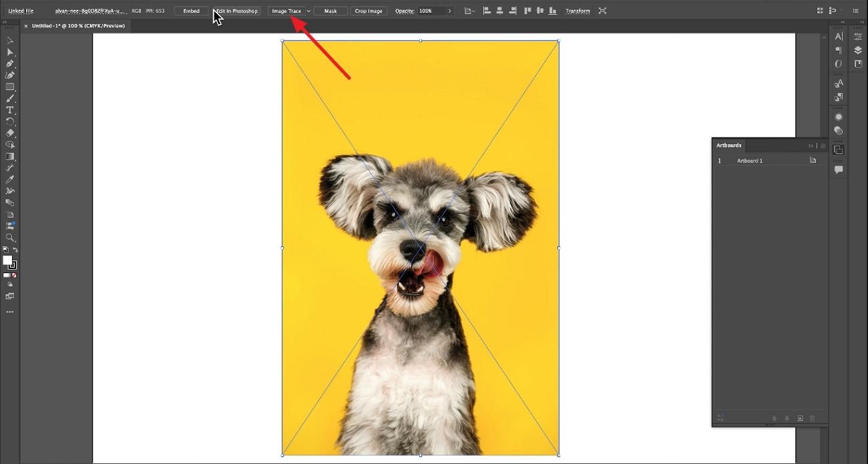The width and height of the screenshot is (868, 464).
Task: Select Artboard 1 row
Action: point(770,160)
